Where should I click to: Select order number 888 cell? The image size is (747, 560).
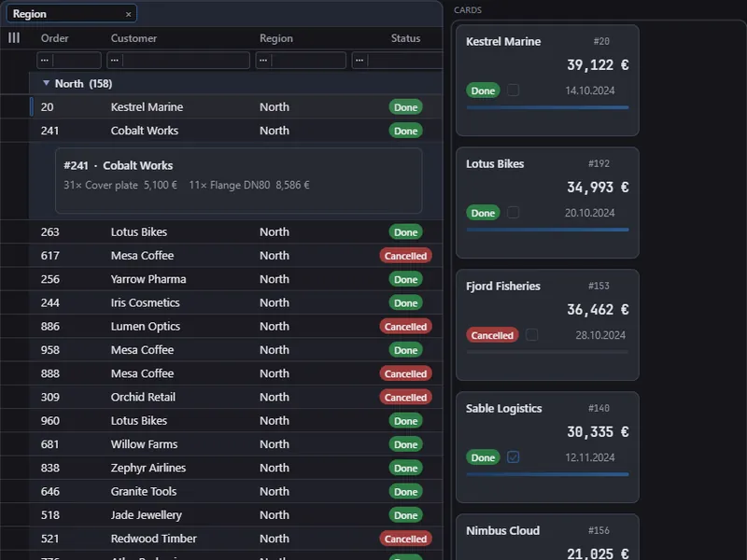(x=50, y=374)
